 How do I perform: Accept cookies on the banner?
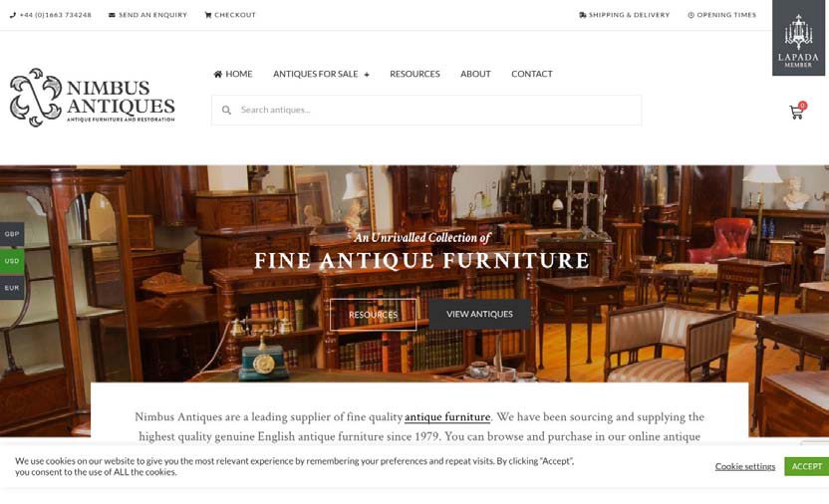pyautogui.click(x=807, y=466)
